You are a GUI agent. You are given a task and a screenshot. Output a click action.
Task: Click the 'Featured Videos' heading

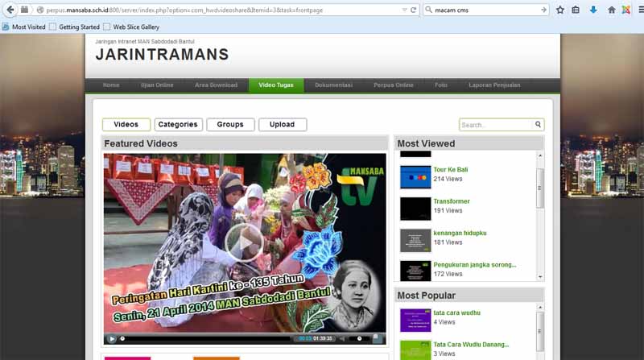click(x=141, y=143)
